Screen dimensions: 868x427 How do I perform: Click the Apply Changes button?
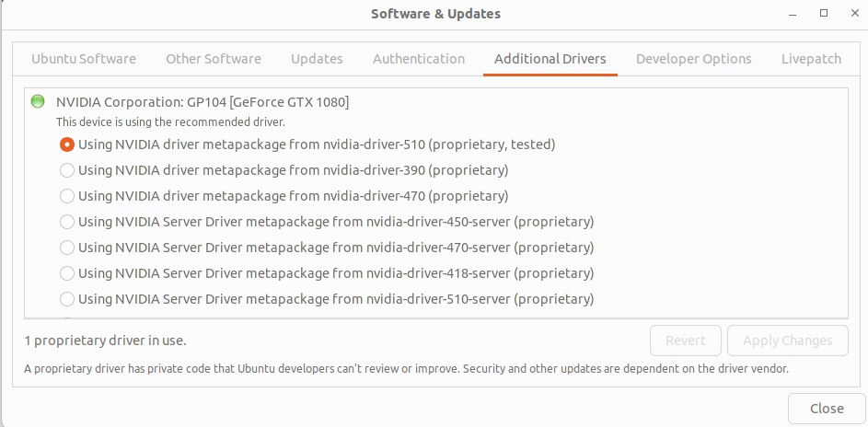pyautogui.click(x=788, y=340)
